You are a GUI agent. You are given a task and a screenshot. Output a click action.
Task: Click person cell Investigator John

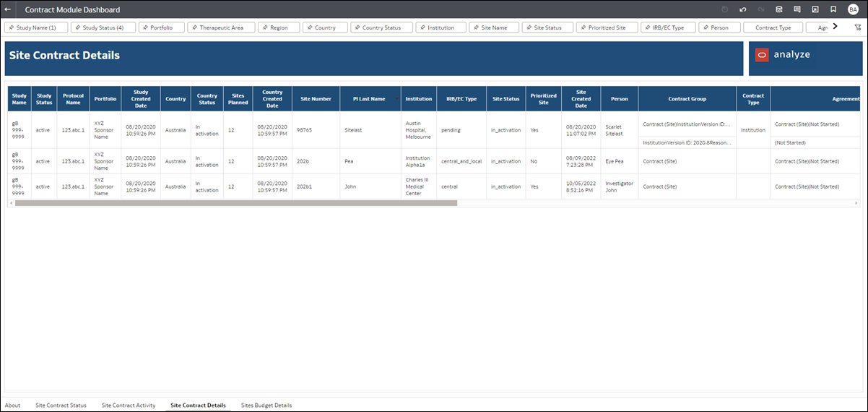point(619,186)
